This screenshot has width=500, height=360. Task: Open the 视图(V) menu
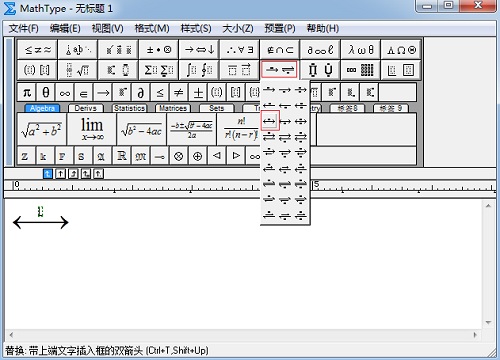click(x=107, y=28)
